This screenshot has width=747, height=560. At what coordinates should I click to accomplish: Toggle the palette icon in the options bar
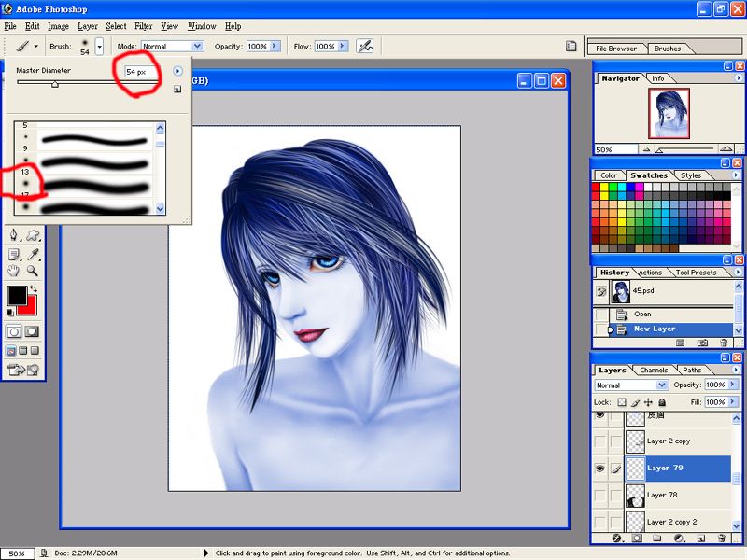coord(571,46)
